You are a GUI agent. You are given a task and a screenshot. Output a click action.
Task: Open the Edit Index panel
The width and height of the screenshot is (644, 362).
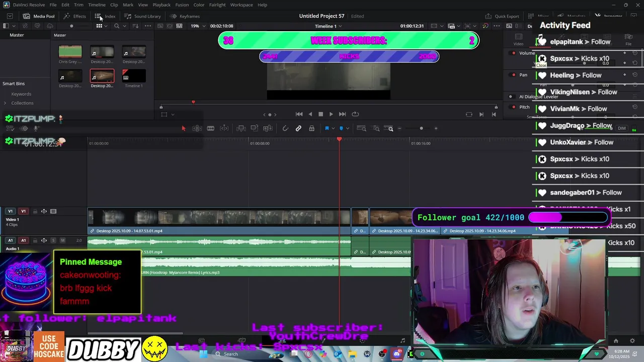tap(106, 16)
